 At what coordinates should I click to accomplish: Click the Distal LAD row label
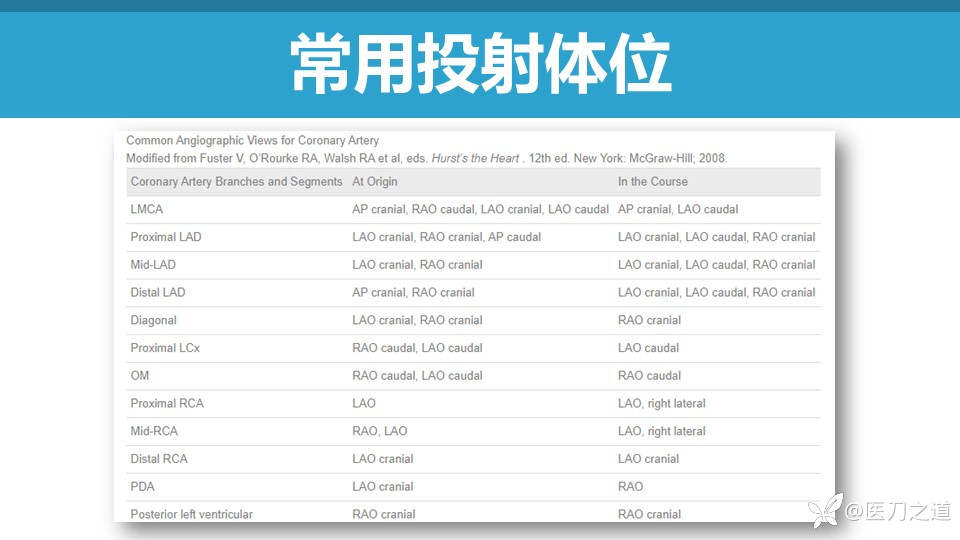pos(158,293)
